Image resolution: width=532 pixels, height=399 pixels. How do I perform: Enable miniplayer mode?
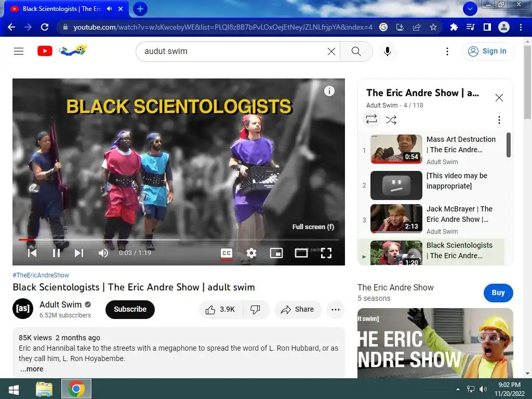tap(276, 253)
